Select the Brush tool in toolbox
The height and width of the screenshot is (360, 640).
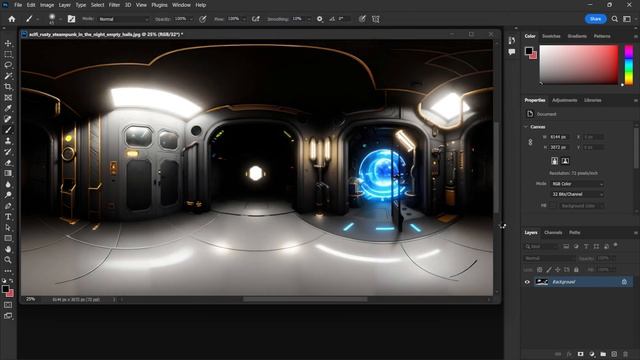click(8, 130)
